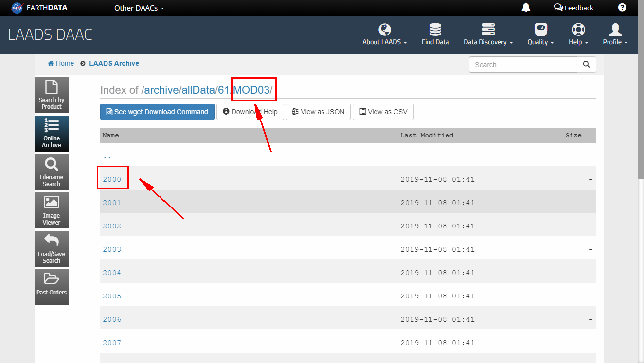
Task: Open the 2007 folder
Action: pyautogui.click(x=112, y=343)
